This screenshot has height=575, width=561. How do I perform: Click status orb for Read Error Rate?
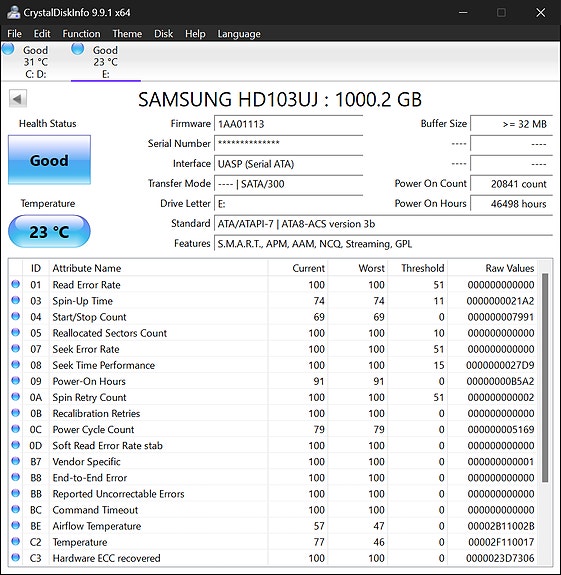[x=15, y=284]
